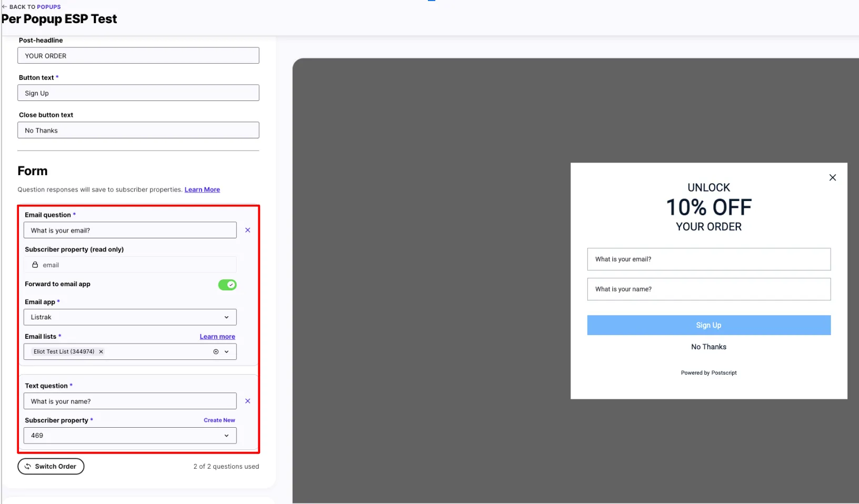The height and width of the screenshot is (504, 859).
Task: Remove the email question using its X icon
Action: click(x=247, y=230)
